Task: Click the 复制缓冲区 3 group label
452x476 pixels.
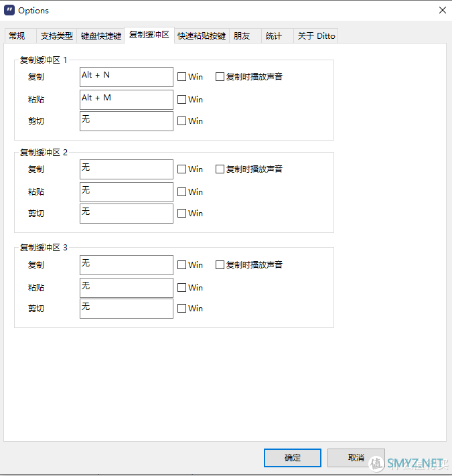Action: tap(44, 248)
